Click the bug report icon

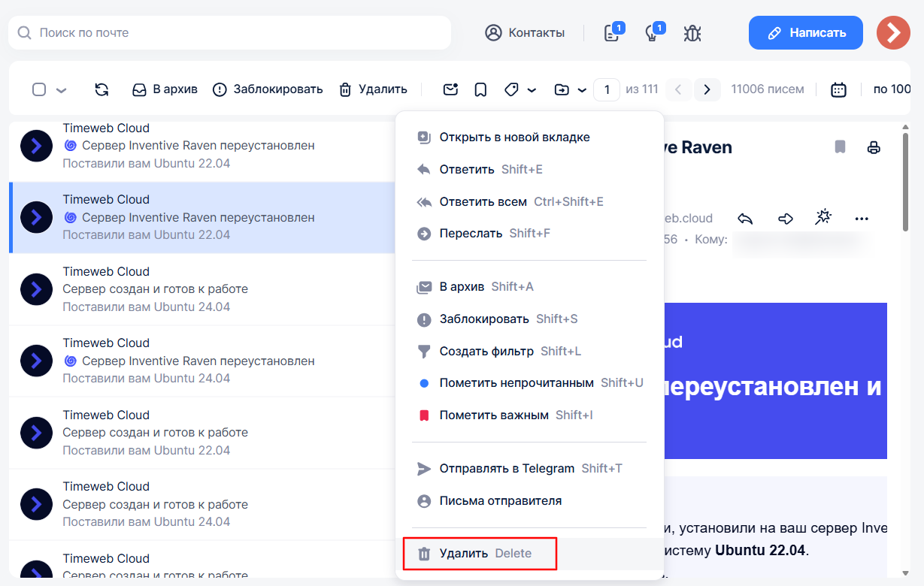click(692, 33)
